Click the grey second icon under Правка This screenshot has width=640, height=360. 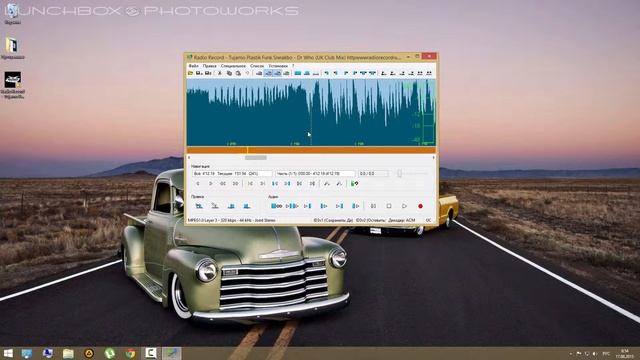(x=215, y=206)
